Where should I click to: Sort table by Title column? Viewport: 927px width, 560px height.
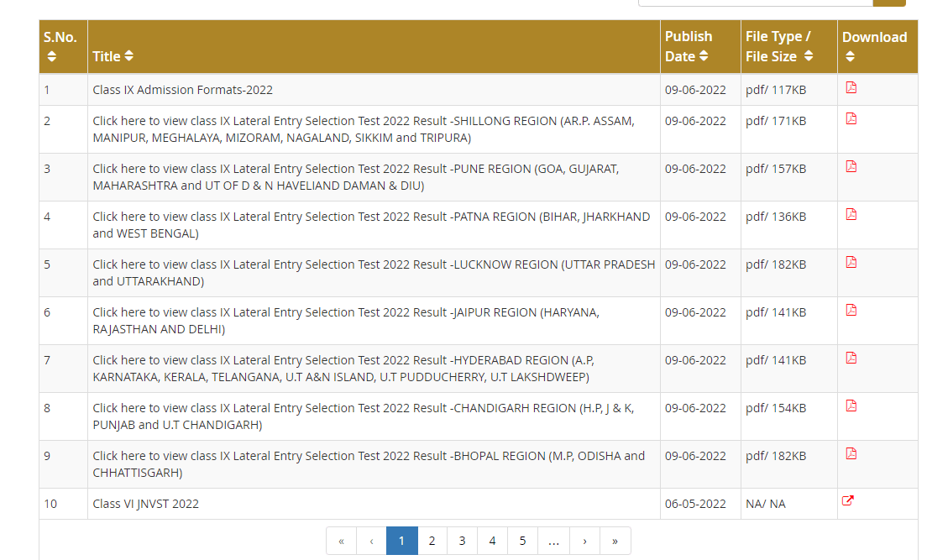[128, 56]
